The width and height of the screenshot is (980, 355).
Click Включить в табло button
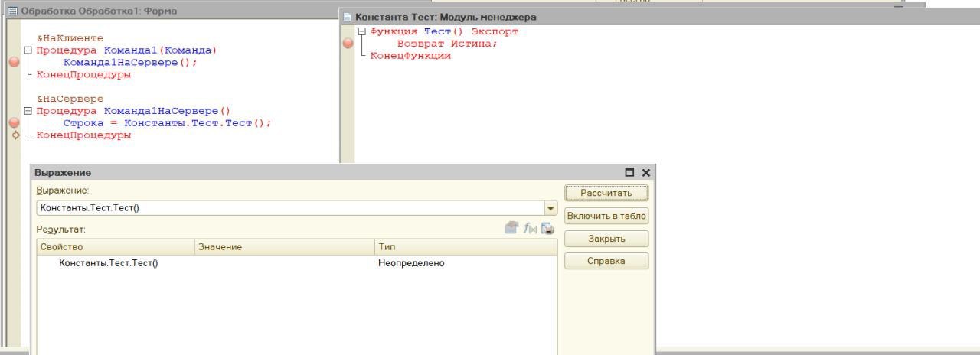606,216
